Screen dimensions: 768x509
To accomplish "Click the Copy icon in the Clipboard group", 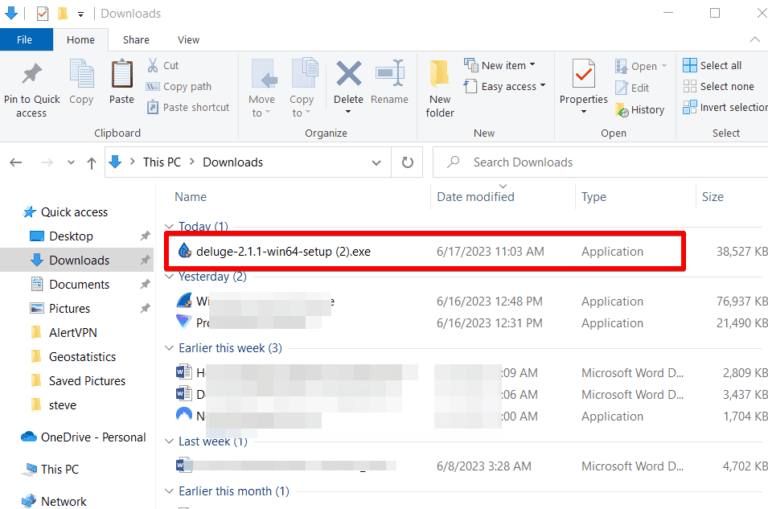I will click(x=81, y=75).
